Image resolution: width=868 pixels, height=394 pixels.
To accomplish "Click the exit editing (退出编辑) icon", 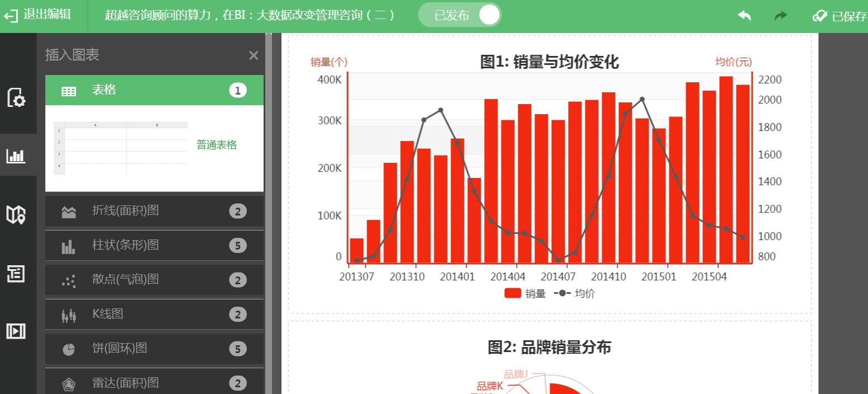I will 11,16.
